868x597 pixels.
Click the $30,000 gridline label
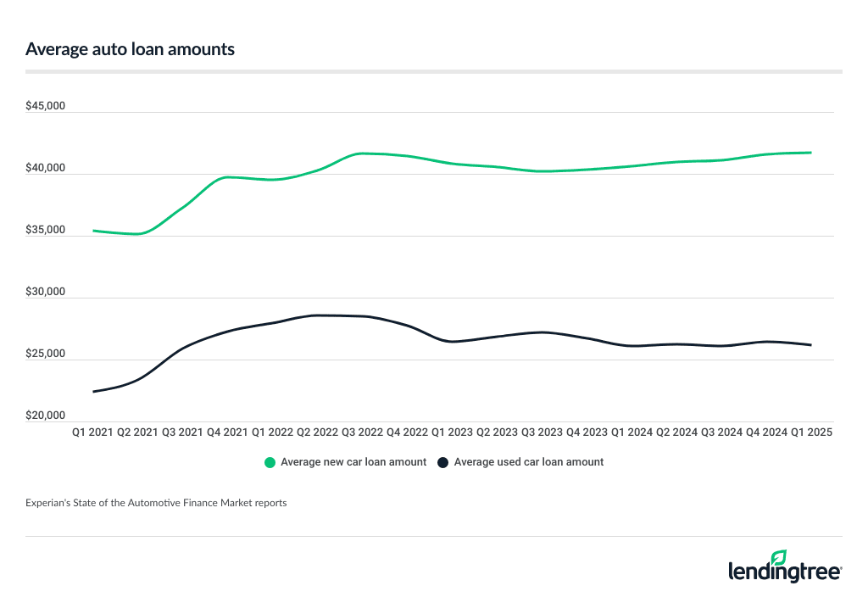(46, 293)
